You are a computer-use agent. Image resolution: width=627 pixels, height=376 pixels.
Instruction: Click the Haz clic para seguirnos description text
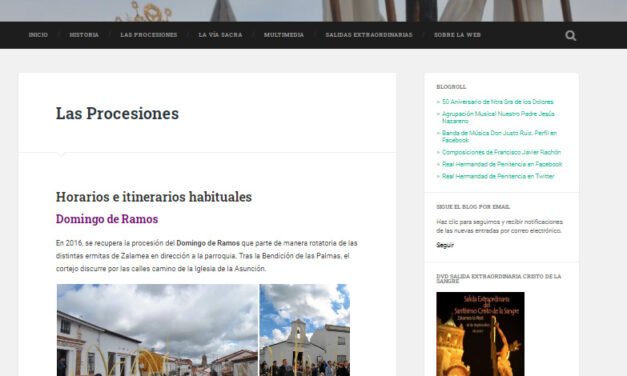(x=499, y=226)
